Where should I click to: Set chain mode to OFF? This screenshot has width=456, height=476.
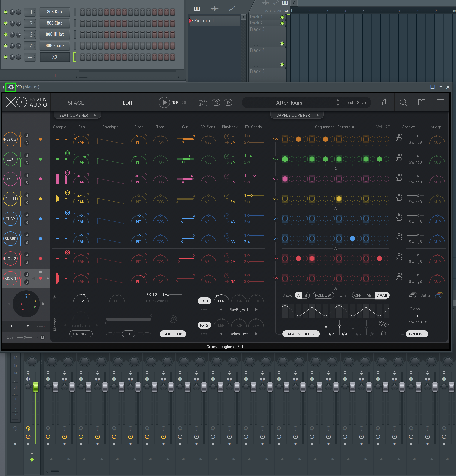pyautogui.click(x=357, y=295)
